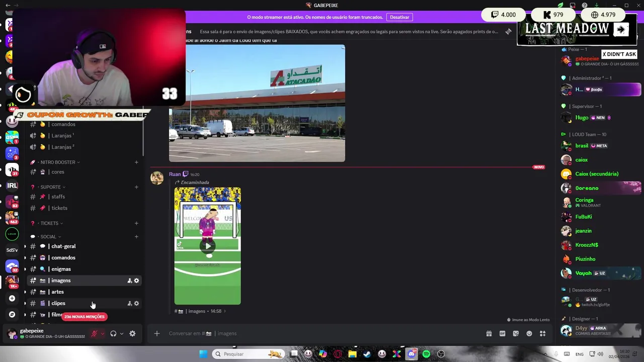Create channel in TICKETS category

click(x=136, y=223)
